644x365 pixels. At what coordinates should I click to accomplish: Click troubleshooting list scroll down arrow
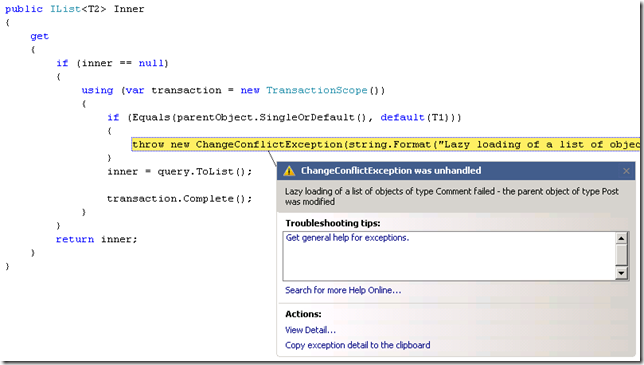tap(621, 273)
